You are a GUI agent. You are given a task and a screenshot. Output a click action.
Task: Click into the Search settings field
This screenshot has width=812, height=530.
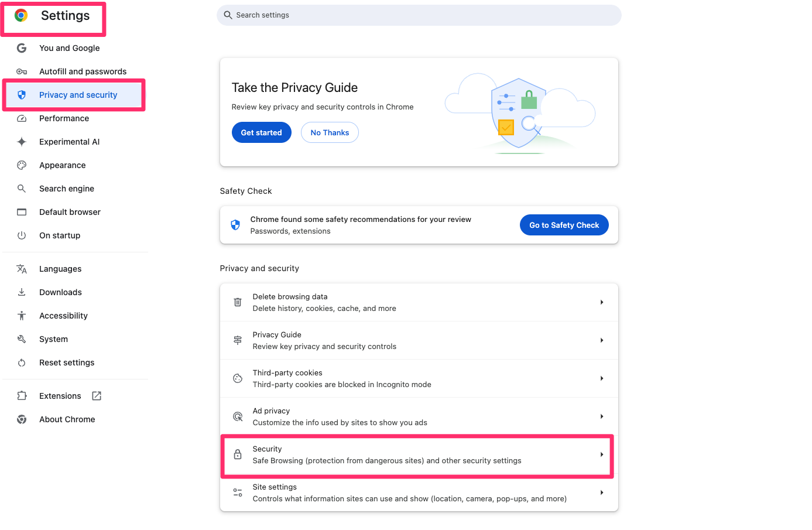(419, 15)
